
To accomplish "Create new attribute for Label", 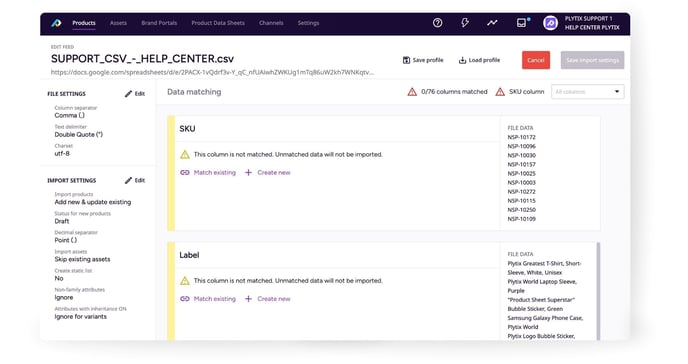I will [268, 299].
